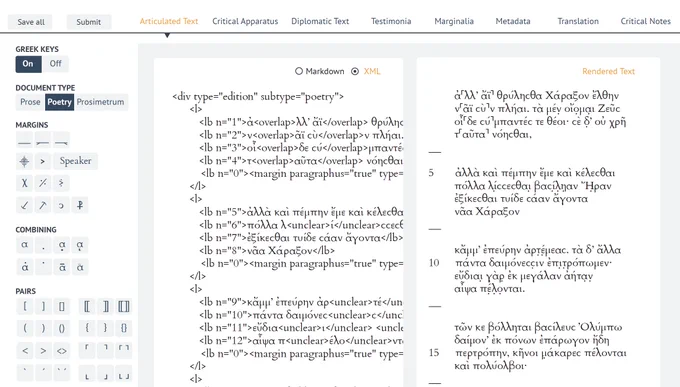680x387 pixels.
Task: Apply alpha with breve combining mark
Action: coord(80,267)
